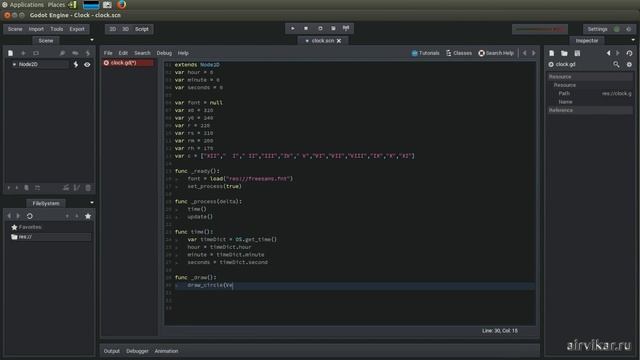Image resolution: width=640 pixels, height=360 pixels.
Task: Instance a scene file as node
Action: click(x=36, y=53)
